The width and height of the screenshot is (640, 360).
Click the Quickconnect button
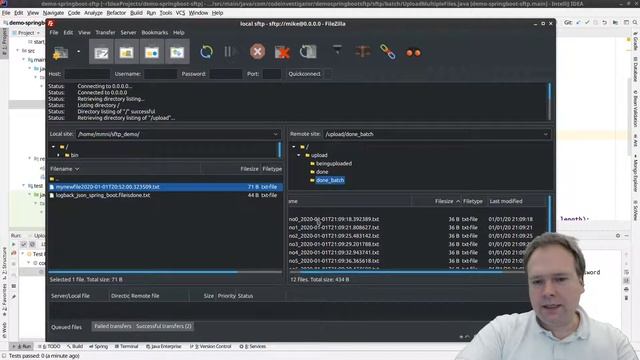coord(304,74)
